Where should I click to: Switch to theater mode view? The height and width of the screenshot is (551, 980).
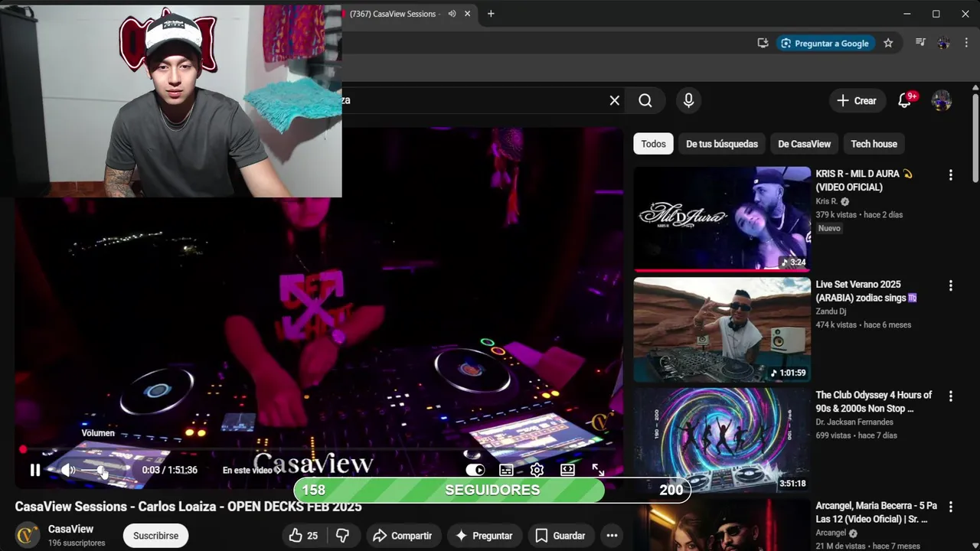[567, 471]
